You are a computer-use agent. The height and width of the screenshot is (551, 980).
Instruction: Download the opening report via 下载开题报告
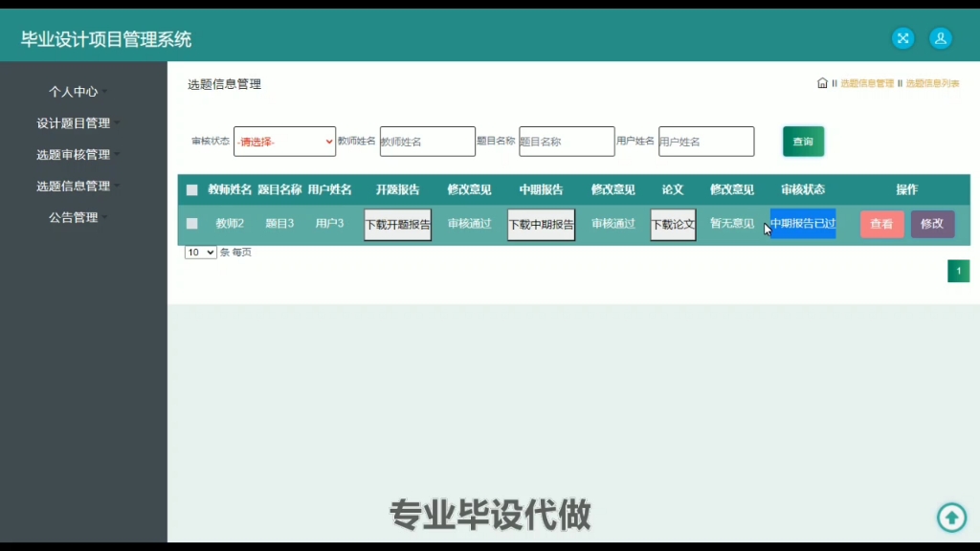pos(397,225)
